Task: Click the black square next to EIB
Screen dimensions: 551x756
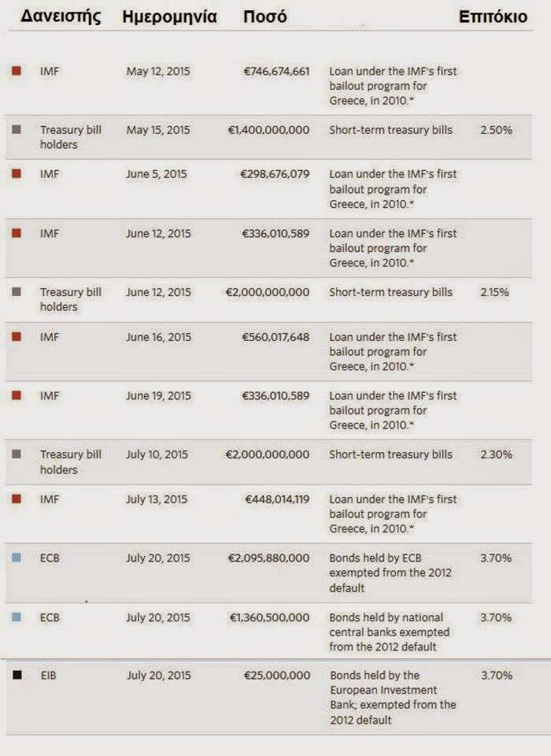Action: 17,675
